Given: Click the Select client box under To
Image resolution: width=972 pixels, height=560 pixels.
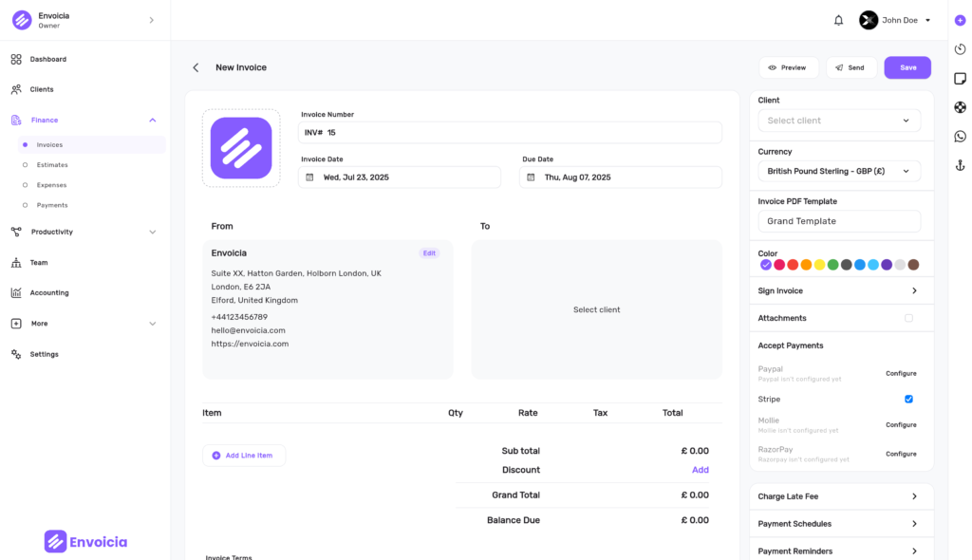Looking at the screenshot, I should [596, 309].
